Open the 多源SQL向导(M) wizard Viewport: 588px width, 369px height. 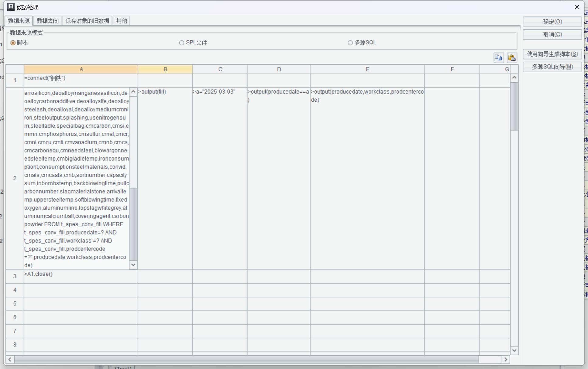click(552, 67)
